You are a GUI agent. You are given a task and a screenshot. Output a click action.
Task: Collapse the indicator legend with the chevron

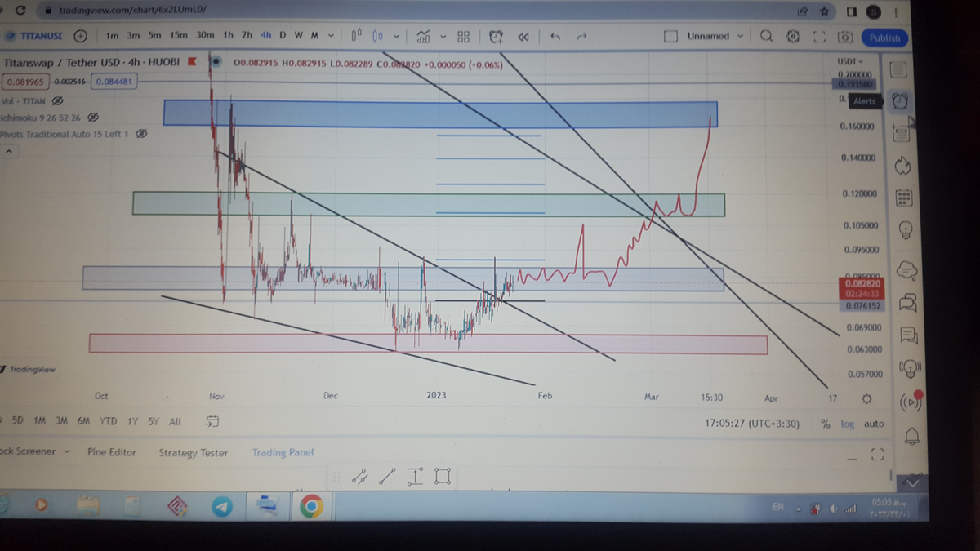coord(10,152)
